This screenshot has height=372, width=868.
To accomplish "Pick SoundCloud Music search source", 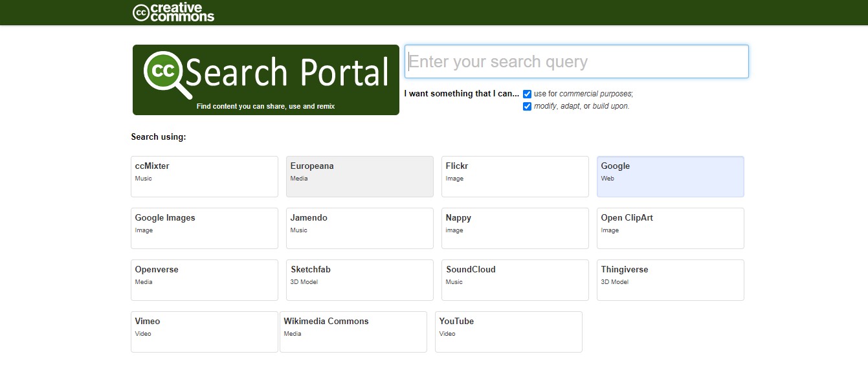I will (515, 279).
